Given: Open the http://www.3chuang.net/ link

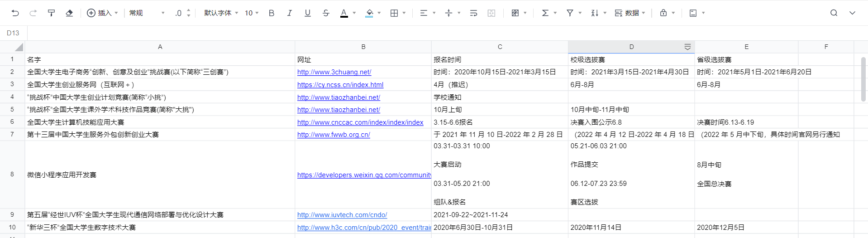Looking at the screenshot, I should (334, 72).
